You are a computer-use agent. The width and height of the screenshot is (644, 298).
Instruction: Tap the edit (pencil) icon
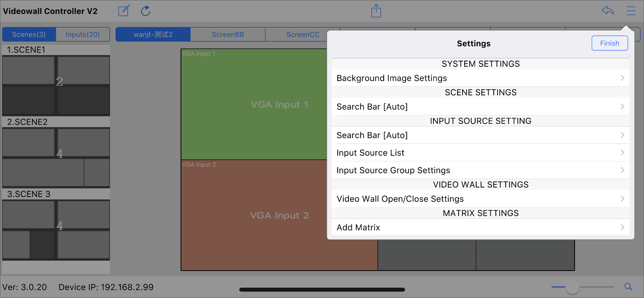[124, 11]
